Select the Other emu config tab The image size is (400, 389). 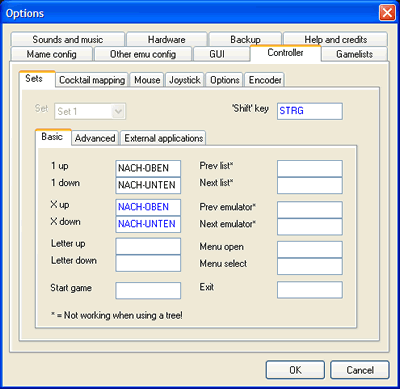[x=143, y=54]
